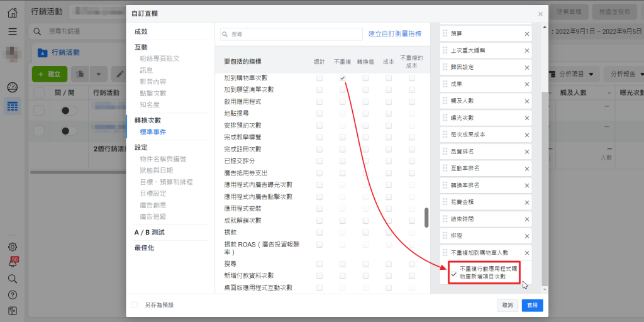
Task: Remove the 歸因設定 column with X
Action: [527, 67]
